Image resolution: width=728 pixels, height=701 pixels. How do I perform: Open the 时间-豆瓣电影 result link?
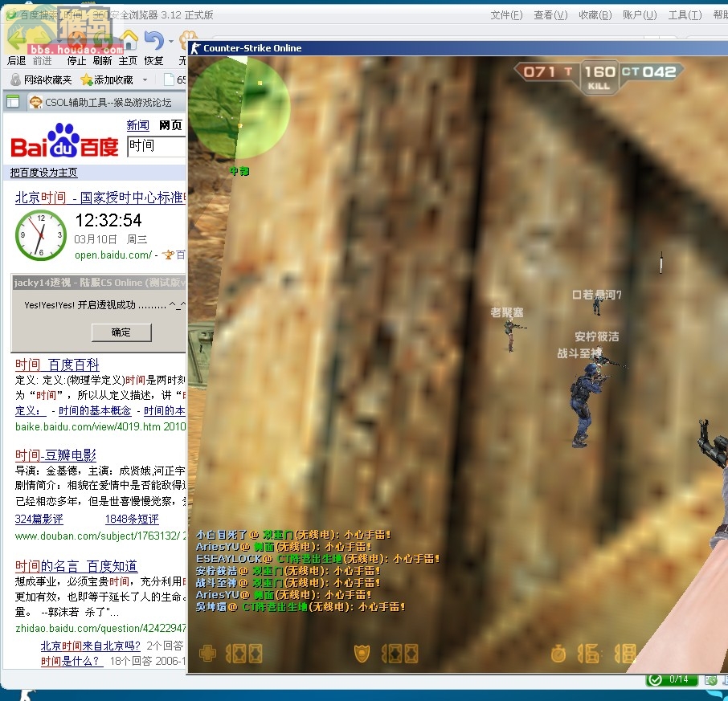tap(55, 455)
